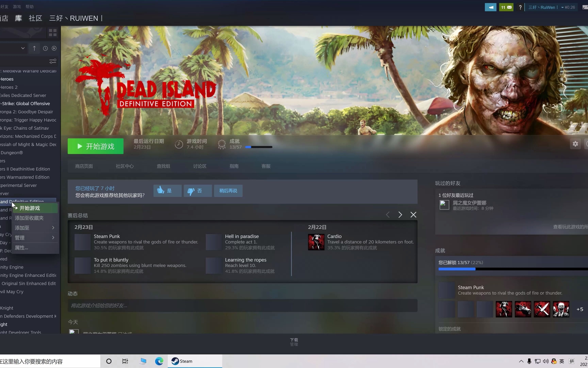Open the 11 messages inbox
Image resolution: width=588 pixels, height=368 pixels.
[x=506, y=7]
